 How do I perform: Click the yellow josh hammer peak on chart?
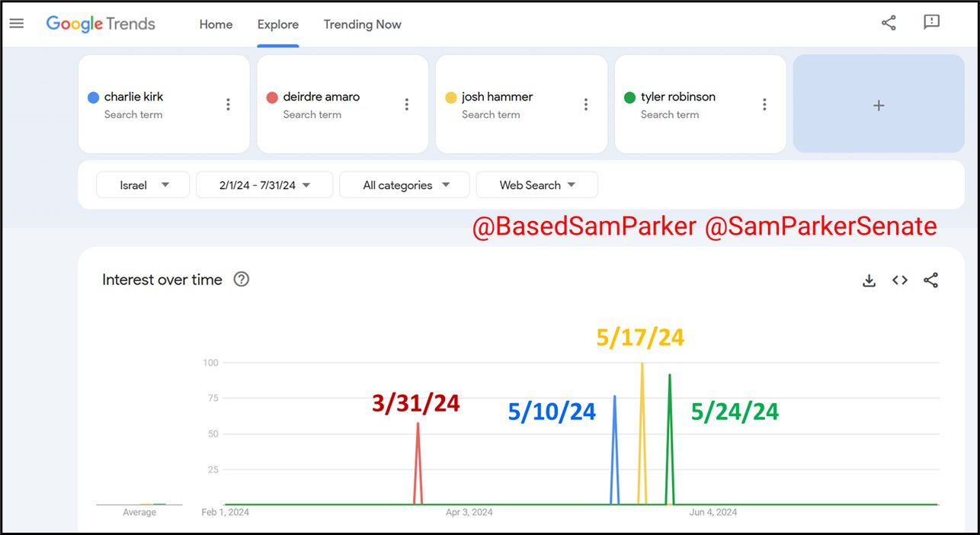pos(642,366)
